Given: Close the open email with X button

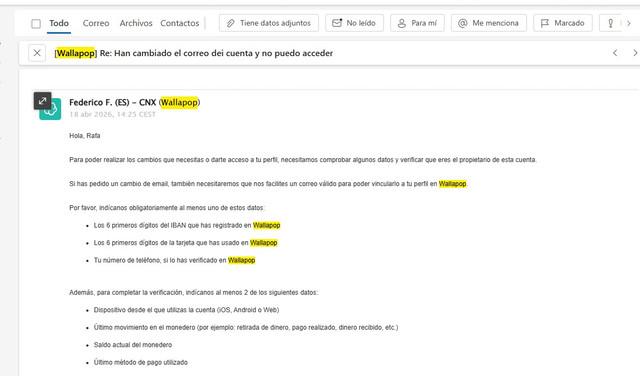Looking at the screenshot, I should 37,53.
